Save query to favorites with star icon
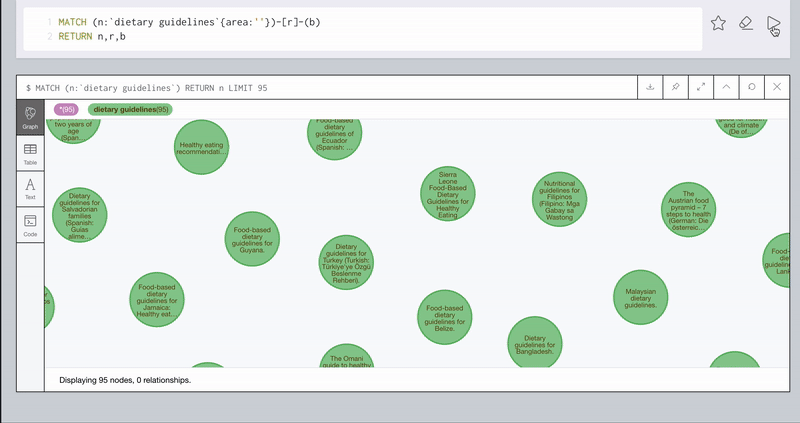This screenshot has width=800, height=423. (x=718, y=23)
